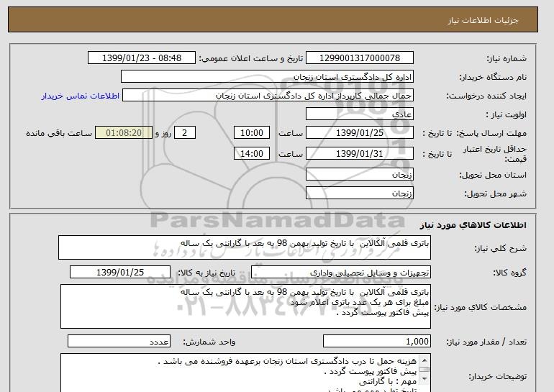Click the label توضیحات خریدار

point(497,376)
